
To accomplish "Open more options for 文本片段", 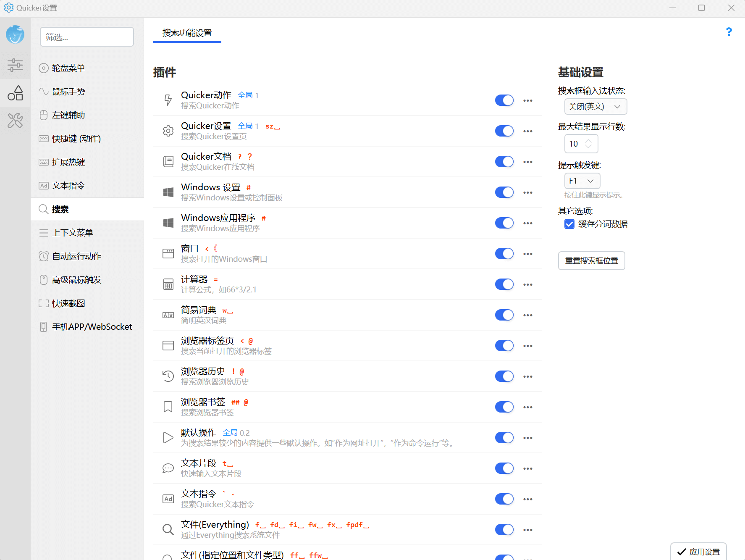I will click(x=528, y=468).
